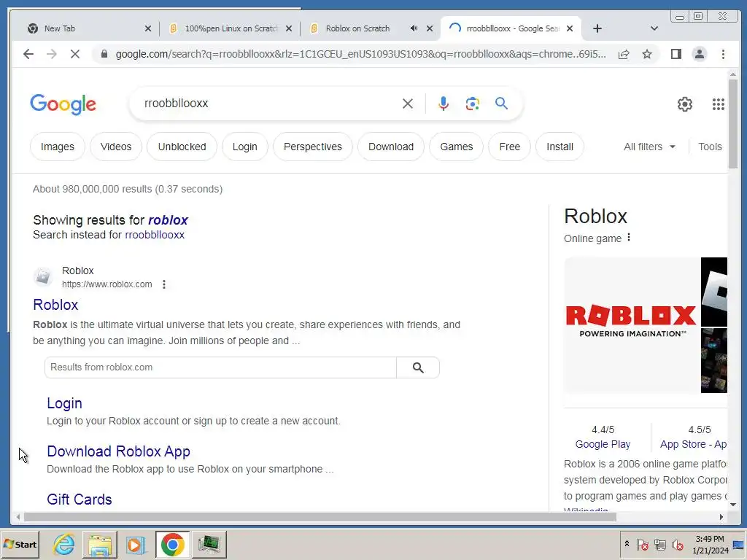The image size is (747, 560).
Task: Filter results by Videos
Action: tap(116, 147)
